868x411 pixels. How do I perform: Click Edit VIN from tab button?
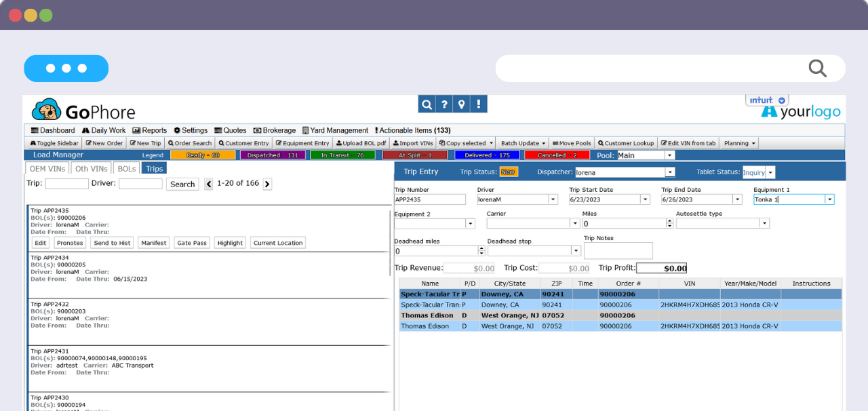point(688,143)
